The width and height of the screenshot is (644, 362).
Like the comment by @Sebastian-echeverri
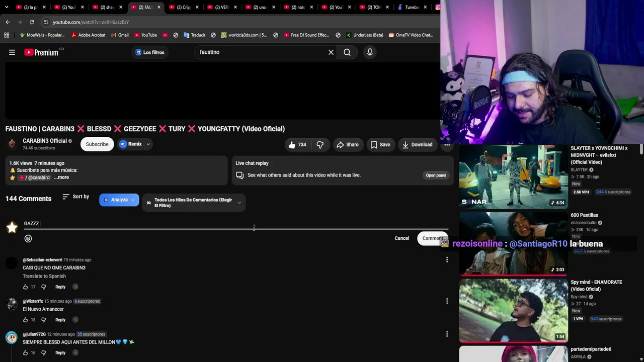click(25, 287)
